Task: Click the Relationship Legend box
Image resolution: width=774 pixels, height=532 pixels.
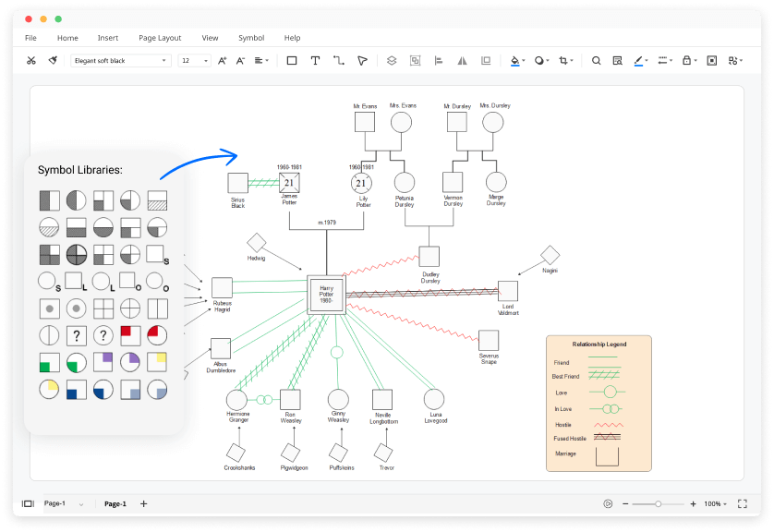Action: click(599, 404)
